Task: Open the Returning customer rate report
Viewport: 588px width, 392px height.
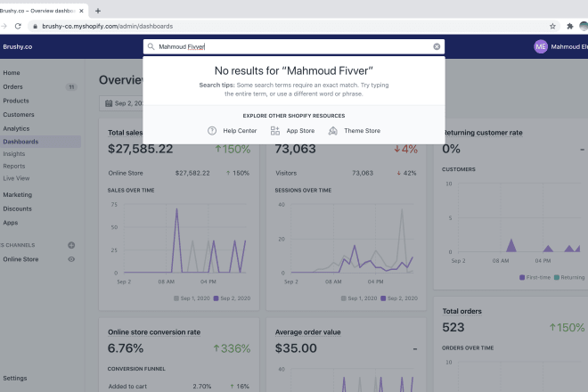Action: point(483,133)
